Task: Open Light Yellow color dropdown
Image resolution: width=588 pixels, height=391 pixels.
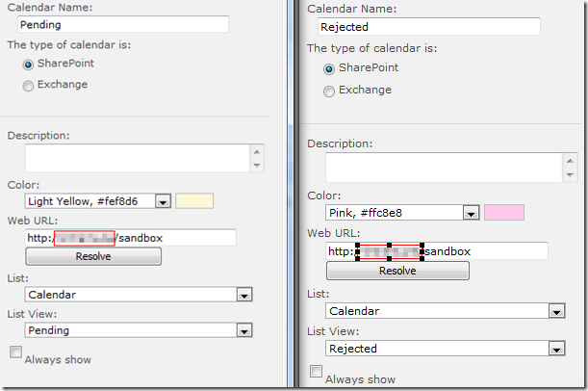Action: pos(162,201)
